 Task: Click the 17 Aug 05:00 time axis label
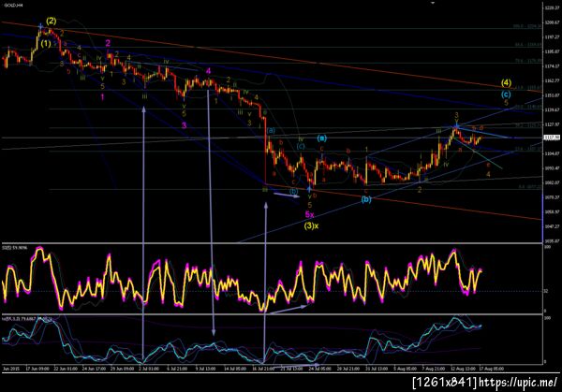click(x=492, y=369)
